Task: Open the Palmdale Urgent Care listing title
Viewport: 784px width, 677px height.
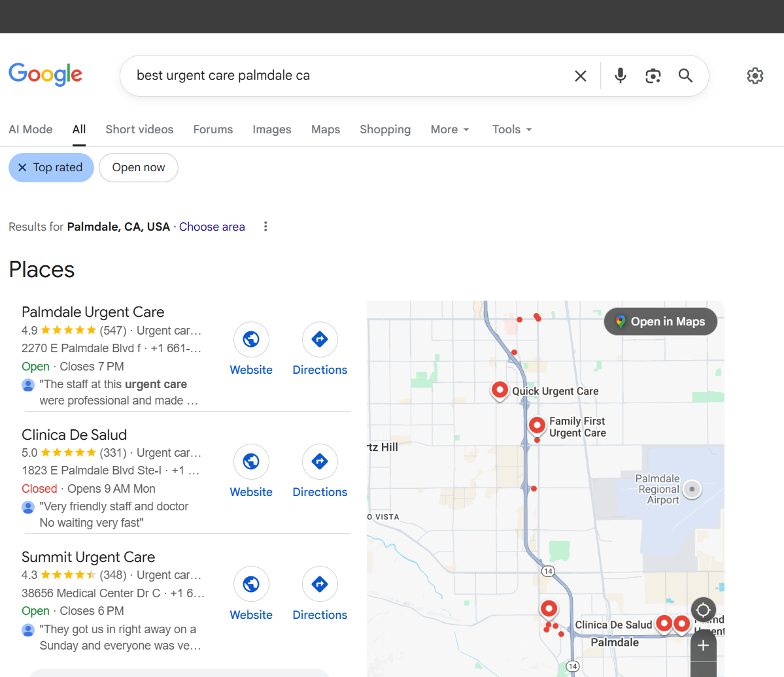Action: click(x=93, y=312)
